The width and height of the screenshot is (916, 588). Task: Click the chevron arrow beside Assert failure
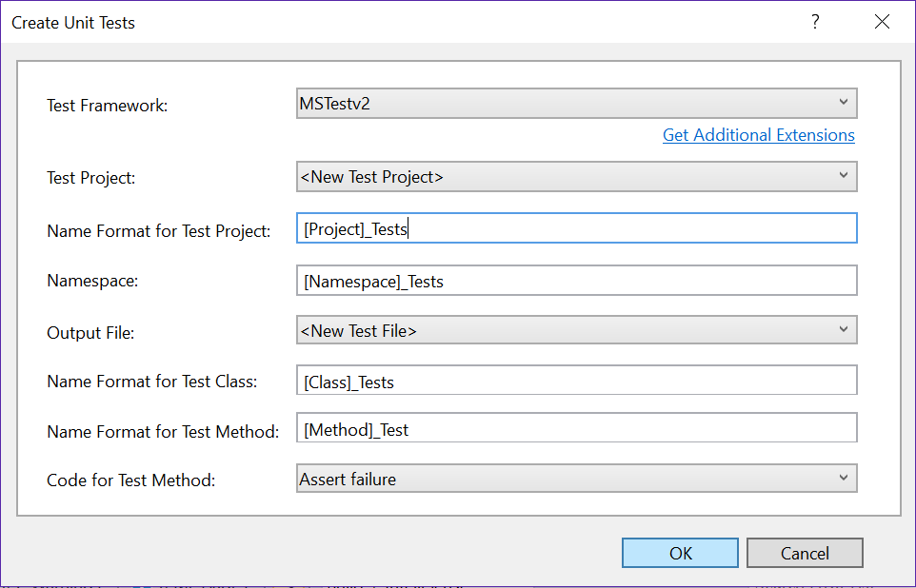[844, 479]
